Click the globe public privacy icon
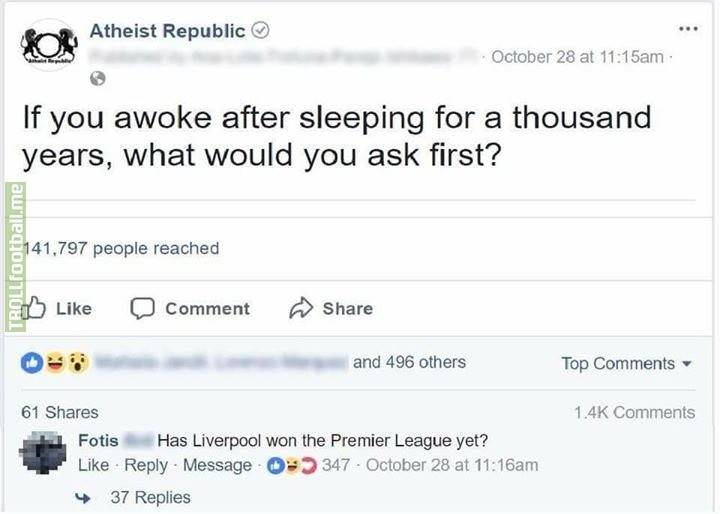This screenshot has width=720, height=514. tap(98, 77)
